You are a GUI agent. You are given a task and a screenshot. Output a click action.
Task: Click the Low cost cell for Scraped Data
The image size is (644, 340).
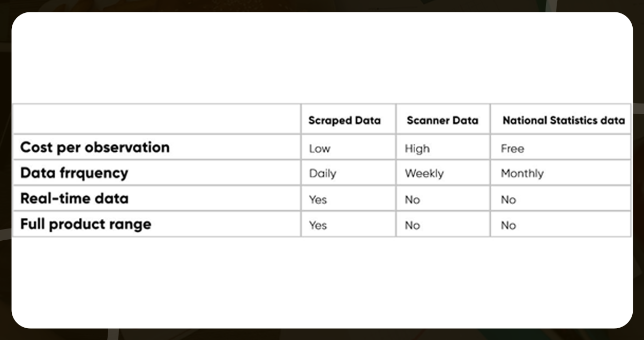320,149
